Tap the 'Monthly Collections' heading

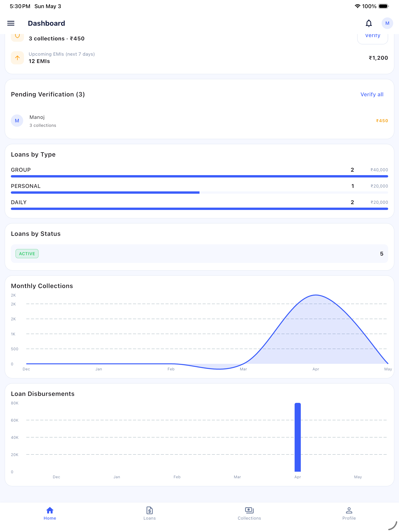[x=42, y=286]
